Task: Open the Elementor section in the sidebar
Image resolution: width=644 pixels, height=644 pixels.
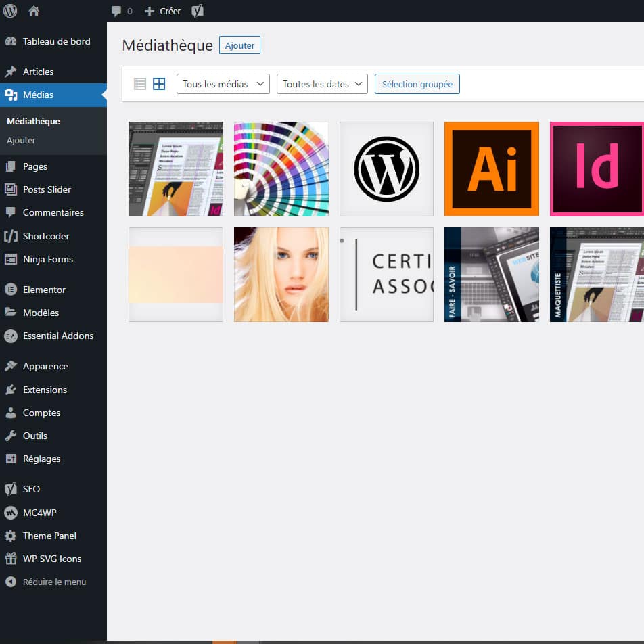Action: click(43, 289)
